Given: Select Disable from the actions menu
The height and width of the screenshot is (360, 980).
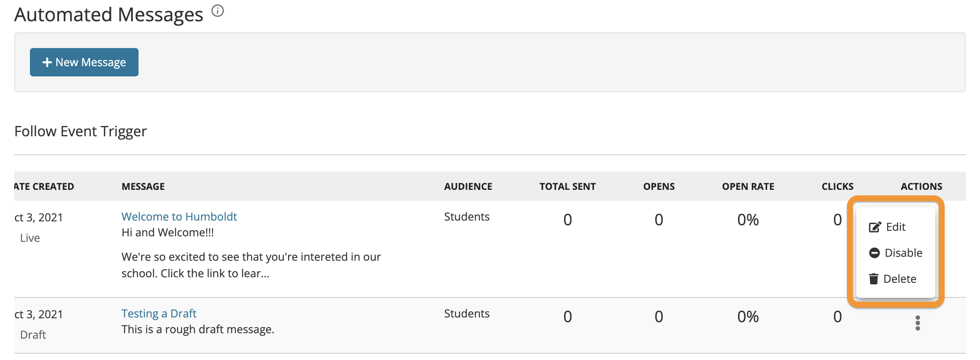Looking at the screenshot, I should [x=903, y=253].
